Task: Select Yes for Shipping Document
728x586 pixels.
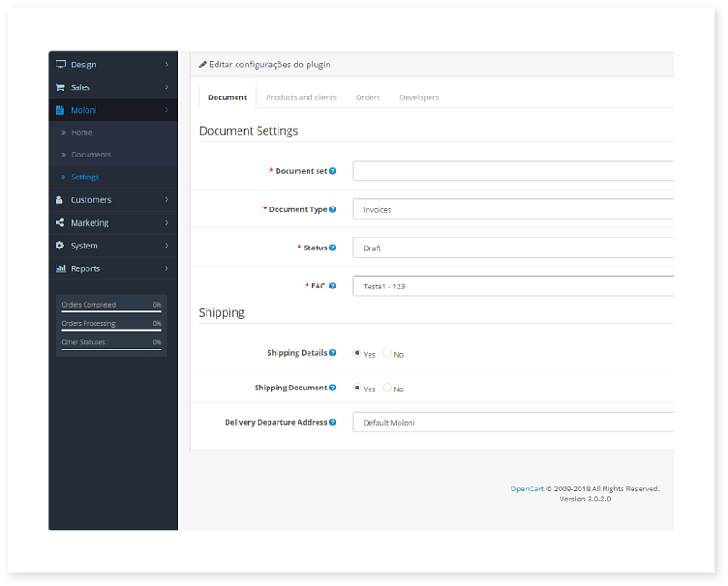Action: tap(357, 388)
